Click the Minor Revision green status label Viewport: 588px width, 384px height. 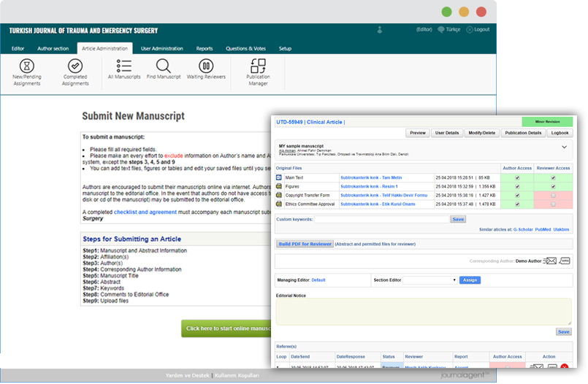tap(547, 122)
